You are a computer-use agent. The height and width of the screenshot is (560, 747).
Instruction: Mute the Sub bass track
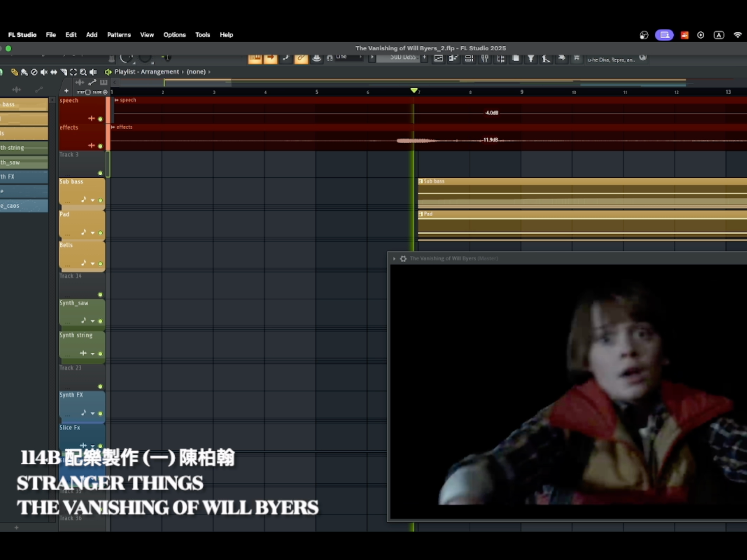tap(100, 200)
